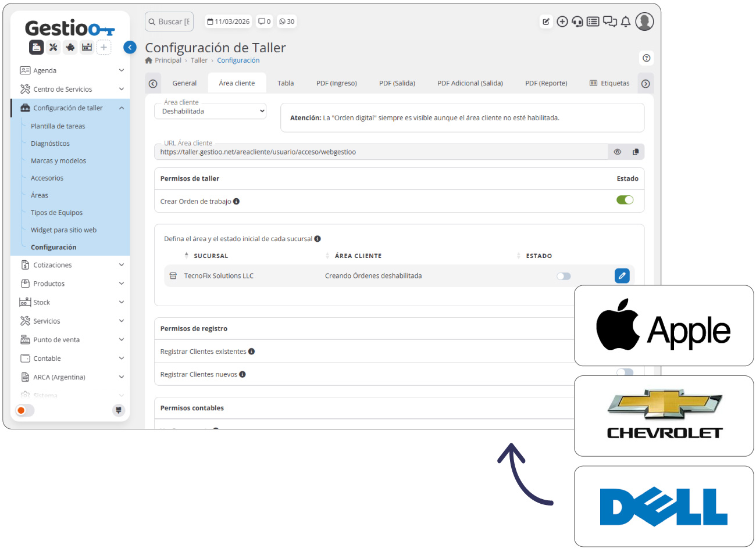756x552 pixels.
Task: Copy the Área cliente URL
Action: (636, 152)
